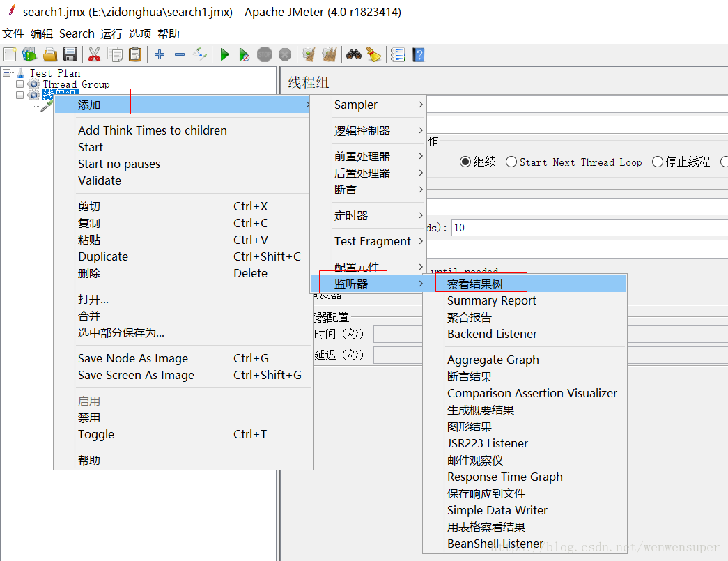Open the 运行 menu
Image resolution: width=728 pixels, height=561 pixels.
pyautogui.click(x=111, y=34)
